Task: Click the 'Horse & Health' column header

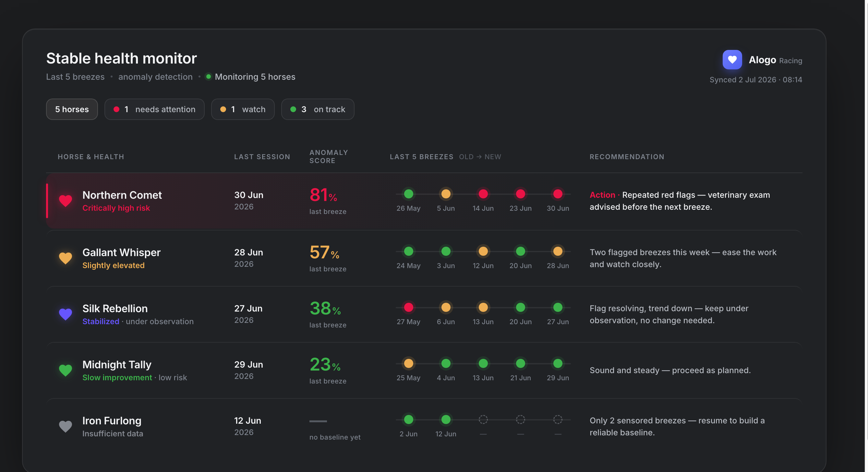Action: (90, 157)
